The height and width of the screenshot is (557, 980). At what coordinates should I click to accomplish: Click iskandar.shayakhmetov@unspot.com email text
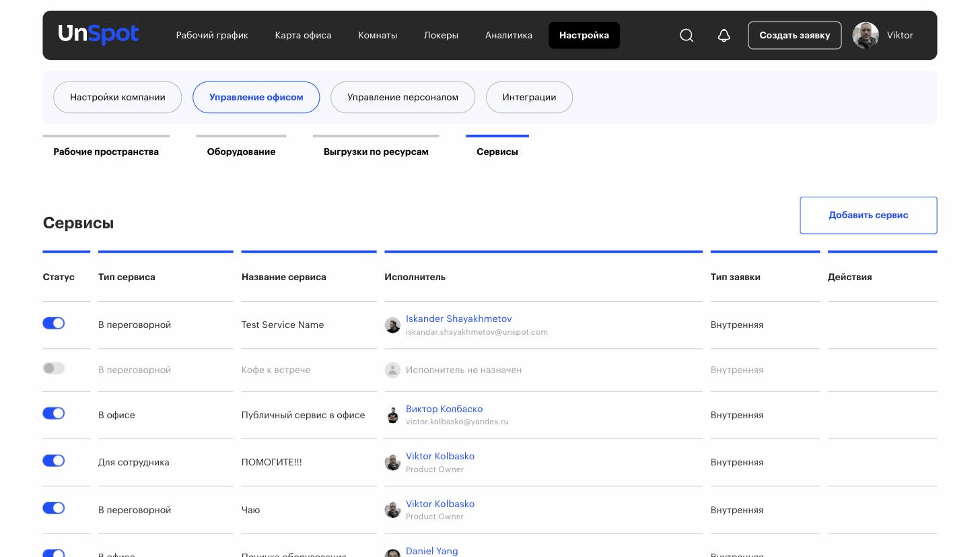tap(477, 332)
